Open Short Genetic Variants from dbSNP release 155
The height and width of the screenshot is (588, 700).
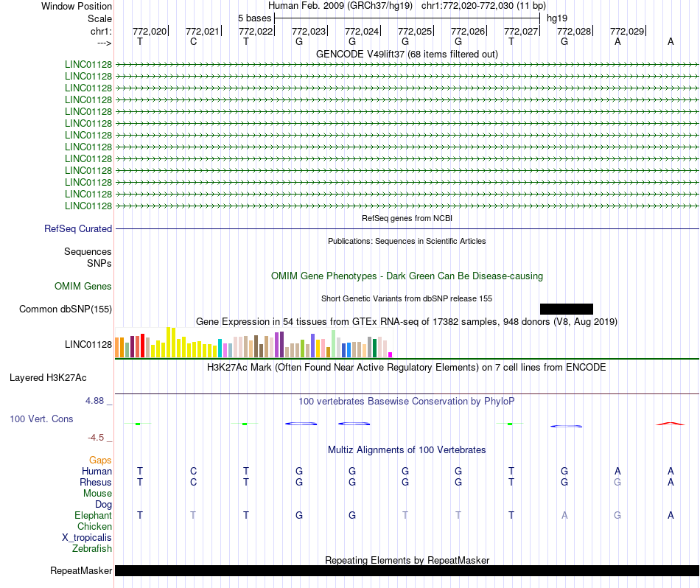tap(407, 298)
